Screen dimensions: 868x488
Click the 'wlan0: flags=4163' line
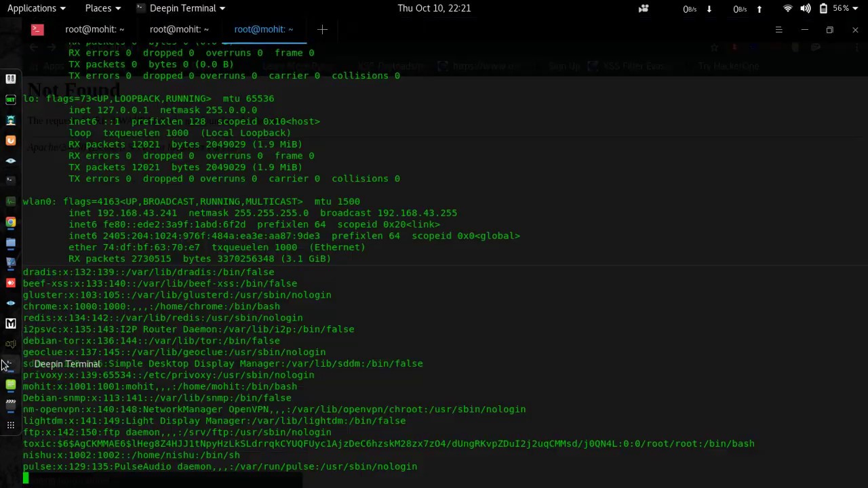click(191, 201)
